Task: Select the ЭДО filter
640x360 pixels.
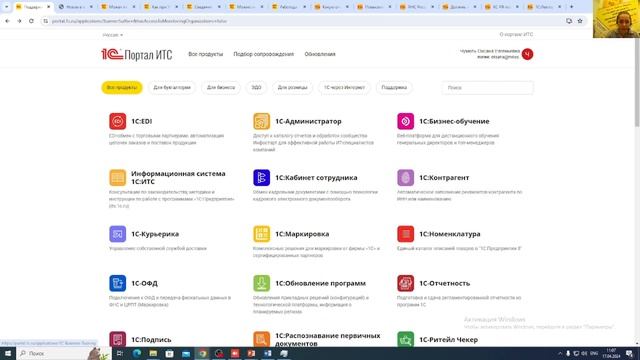Action: [256, 88]
